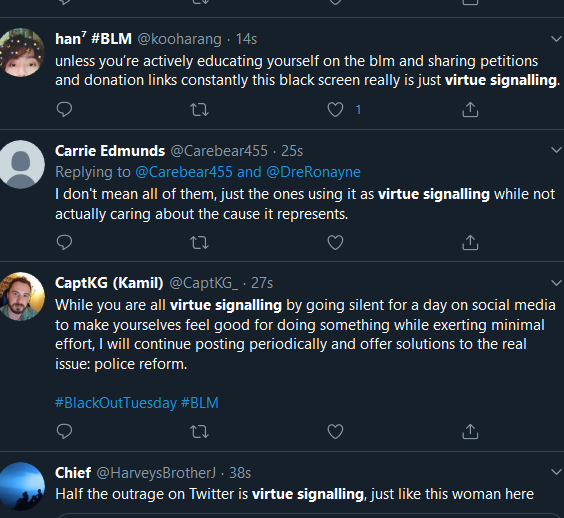Screen dimensions: 564x518
Task: Open the #BlackOutTuesday hashtag link
Action: pos(116,403)
